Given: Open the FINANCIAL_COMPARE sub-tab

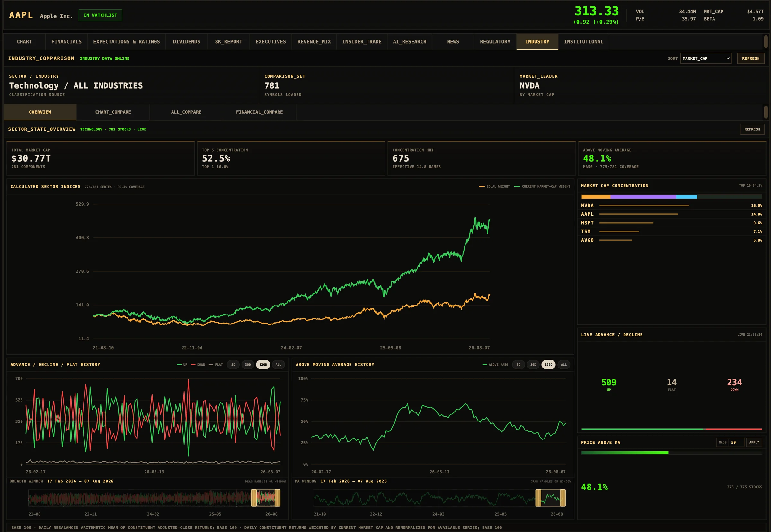Looking at the screenshot, I should [x=259, y=112].
